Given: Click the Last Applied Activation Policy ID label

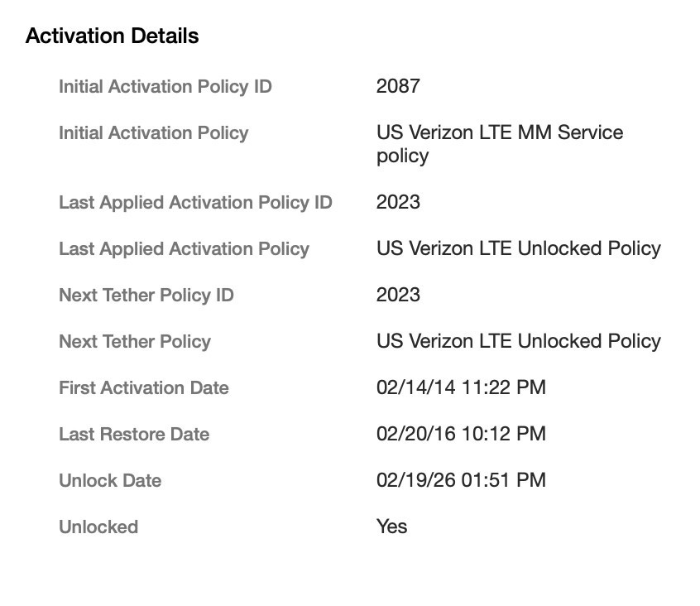Looking at the screenshot, I should [195, 203].
